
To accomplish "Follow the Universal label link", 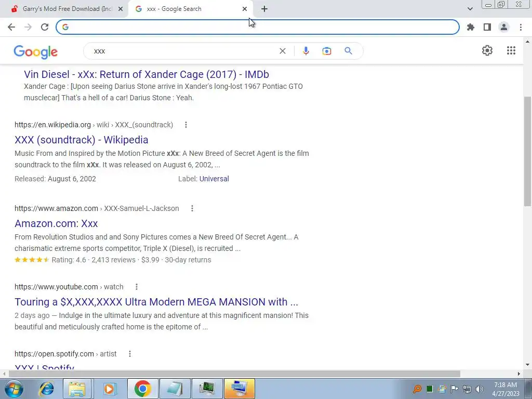I will [x=214, y=179].
